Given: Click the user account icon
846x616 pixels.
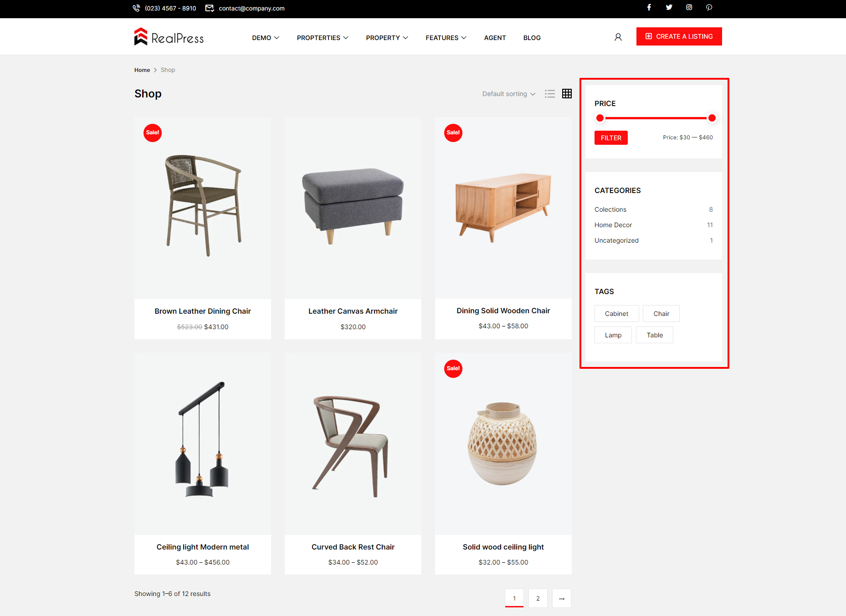Looking at the screenshot, I should tap(618, 37).
